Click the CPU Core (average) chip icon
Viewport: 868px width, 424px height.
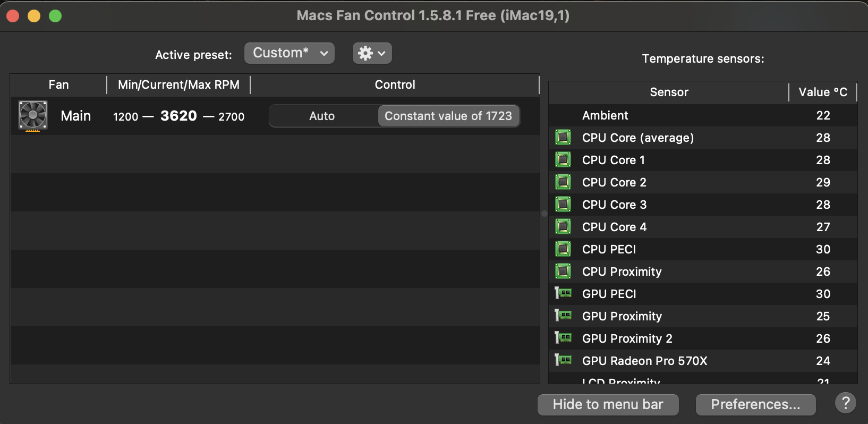[563, 138]
